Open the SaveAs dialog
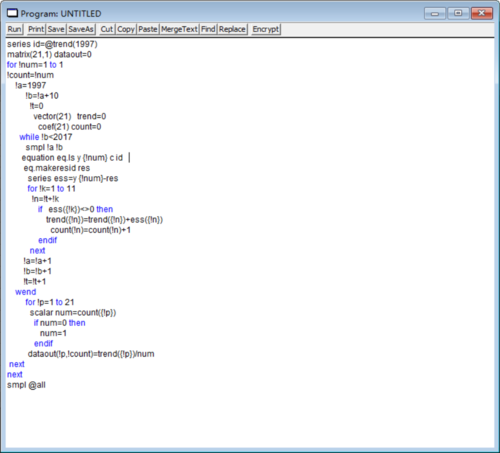 (81, 29)
